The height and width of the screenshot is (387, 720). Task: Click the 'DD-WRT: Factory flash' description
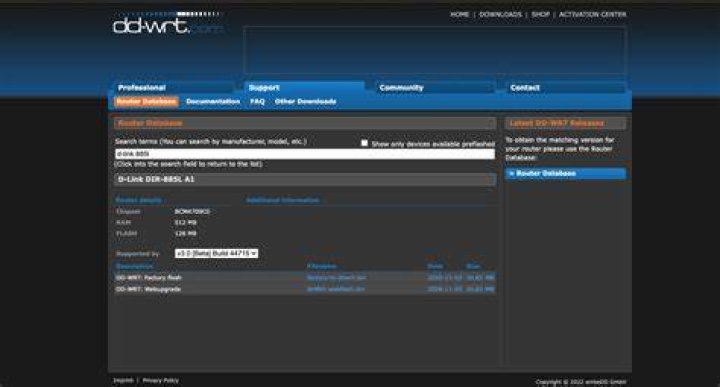click(x=149, y=278)
